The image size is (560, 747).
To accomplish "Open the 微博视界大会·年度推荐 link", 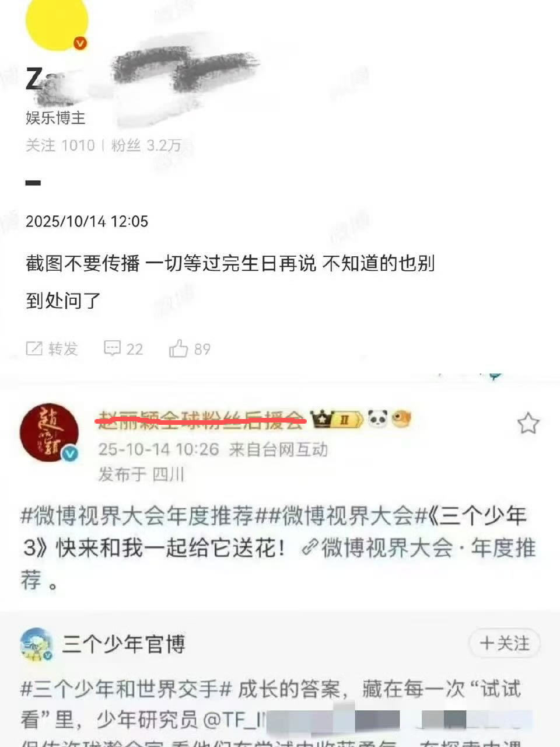I will pos(419,548).
